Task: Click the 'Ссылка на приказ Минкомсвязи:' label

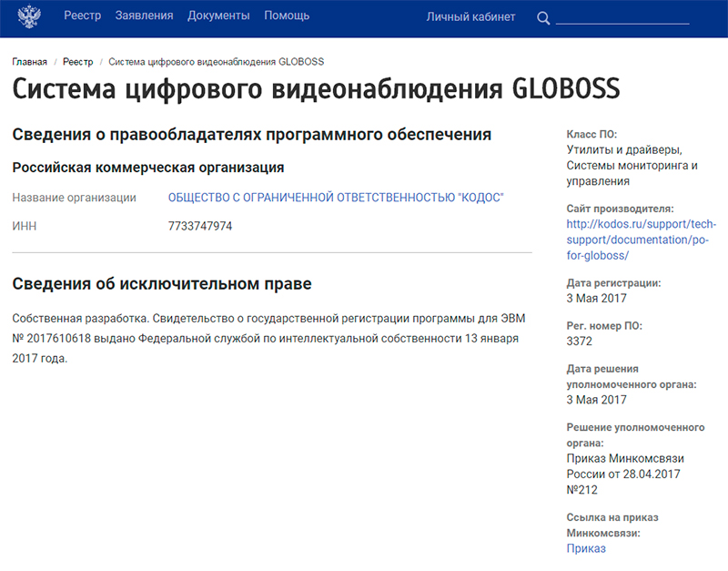Action: [612, 525]
